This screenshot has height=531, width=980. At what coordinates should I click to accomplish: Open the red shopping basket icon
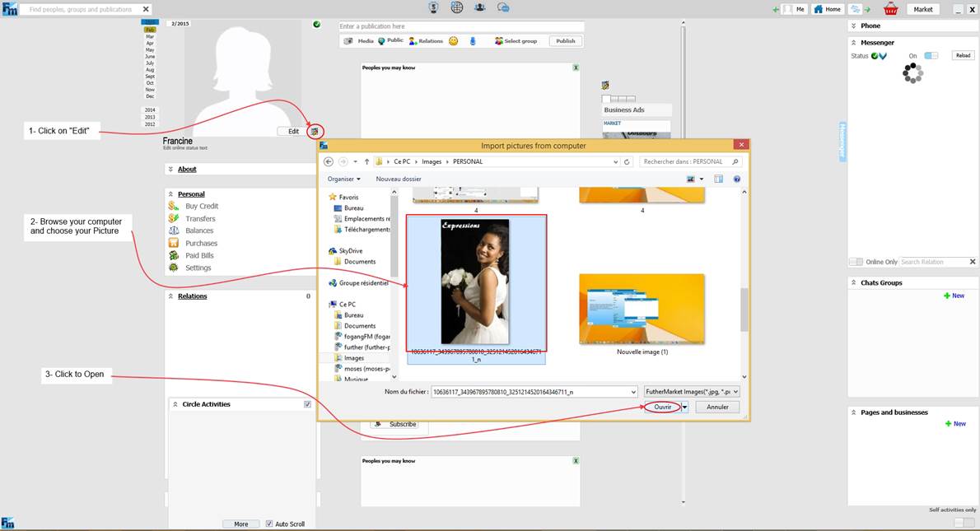pyautogui.click(x=890, y=9)
